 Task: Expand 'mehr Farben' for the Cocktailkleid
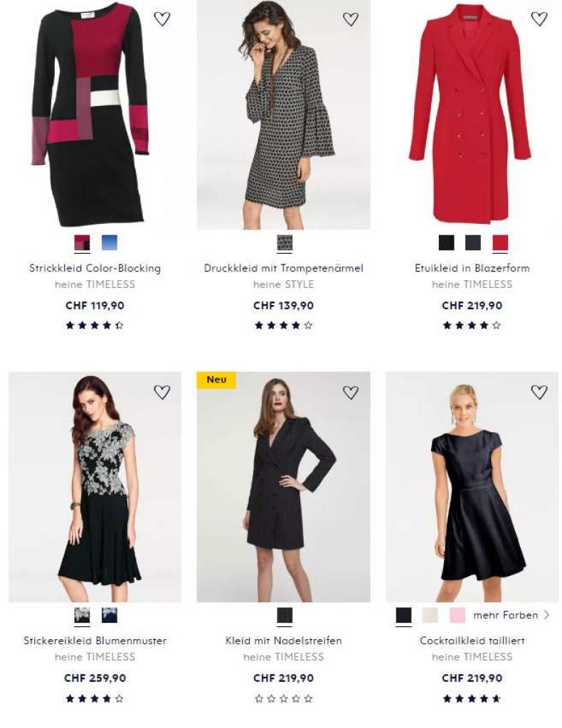(x=511, y=615)
